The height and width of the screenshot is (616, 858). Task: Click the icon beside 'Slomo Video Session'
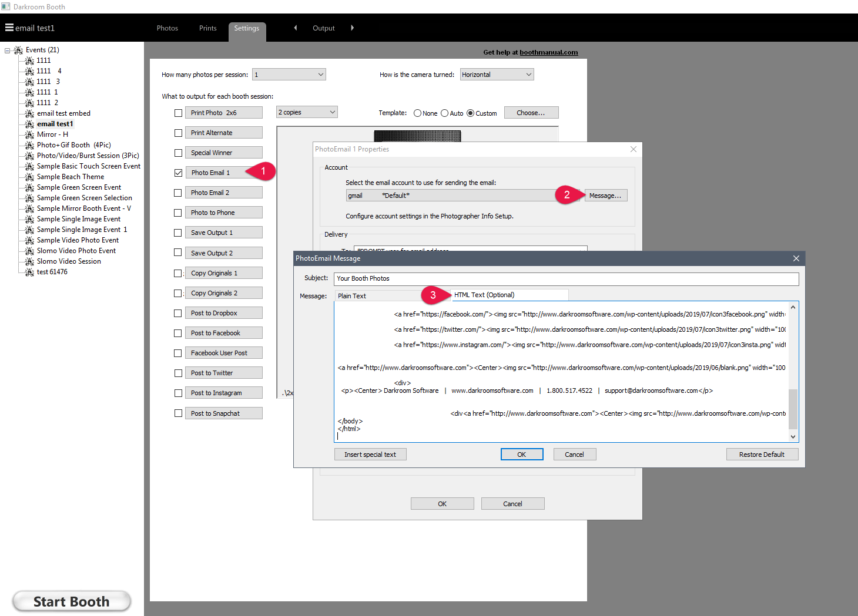tap(29, 261)
